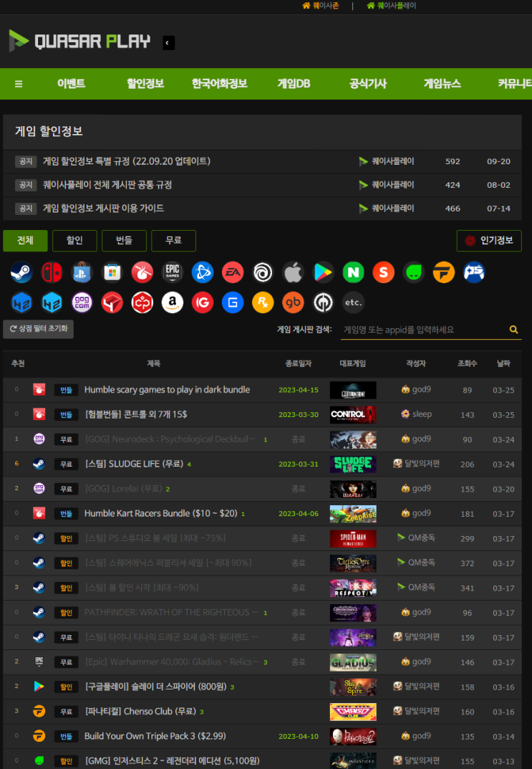The width and height of the screenshot is (532, 769).
Task: Click the Control game thumbnail
Action: [353, 414]
